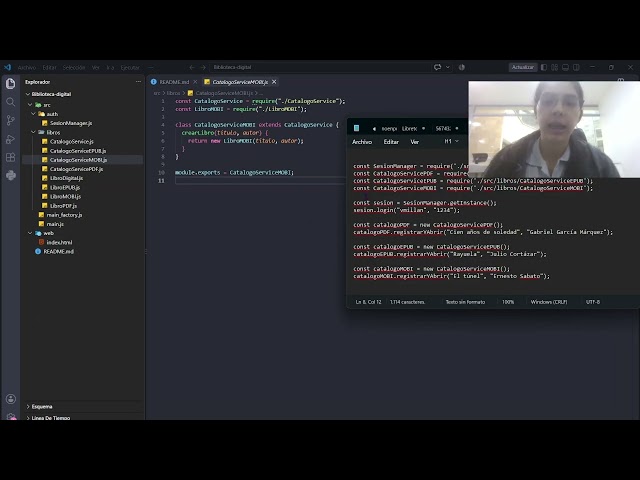Screen dimensions: 640x480
Task: Collapse the libros folder
Action: click(33, 132)
